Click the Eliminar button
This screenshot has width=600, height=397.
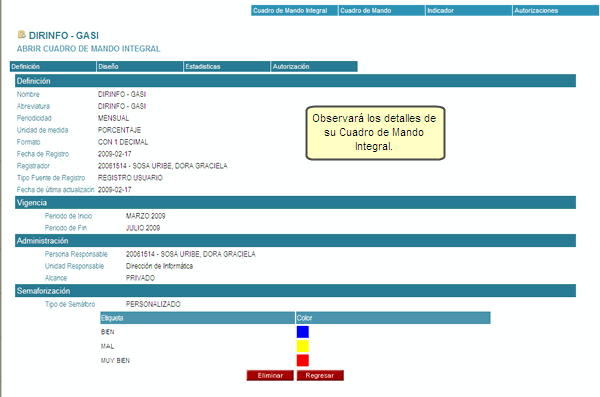coord(270,376)
